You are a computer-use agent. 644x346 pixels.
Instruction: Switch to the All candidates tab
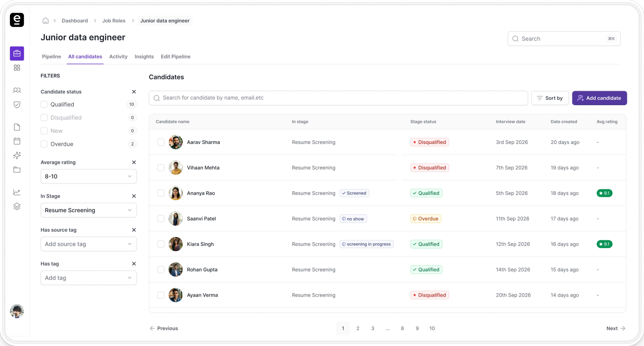coord(85,57)
